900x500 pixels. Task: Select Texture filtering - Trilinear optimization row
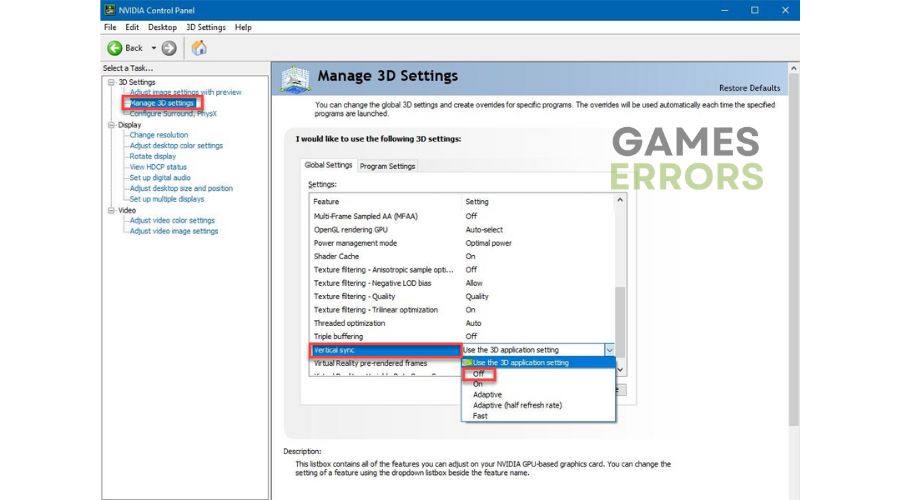[x=462, y=310]
